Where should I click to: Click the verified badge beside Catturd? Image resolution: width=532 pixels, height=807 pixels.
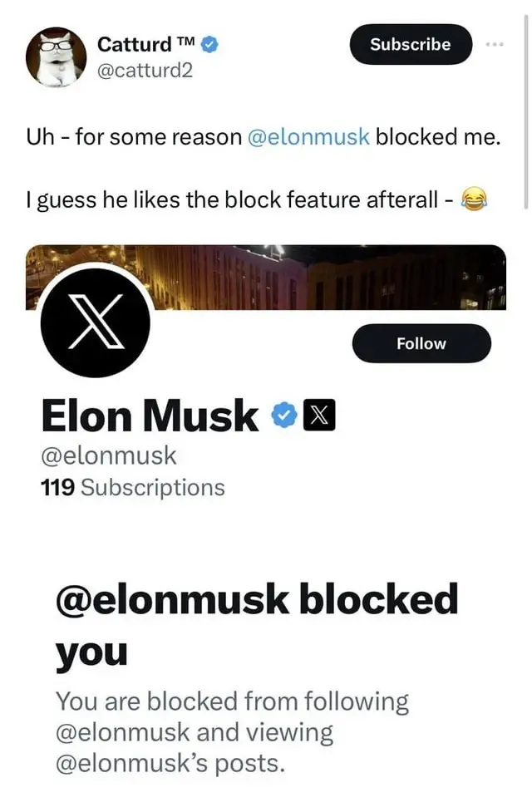[x=211, y=45]
